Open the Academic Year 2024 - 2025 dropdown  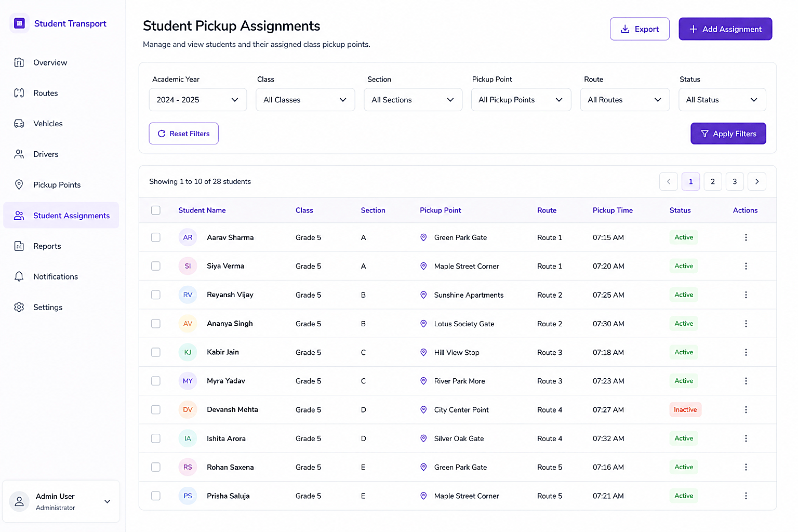[198, 100]
